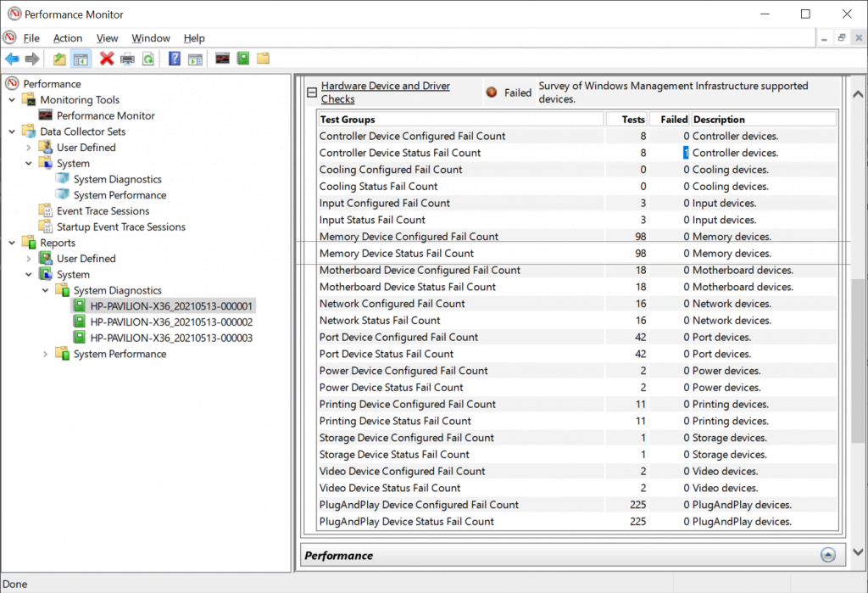Open the Action menu

click(67, 37)
